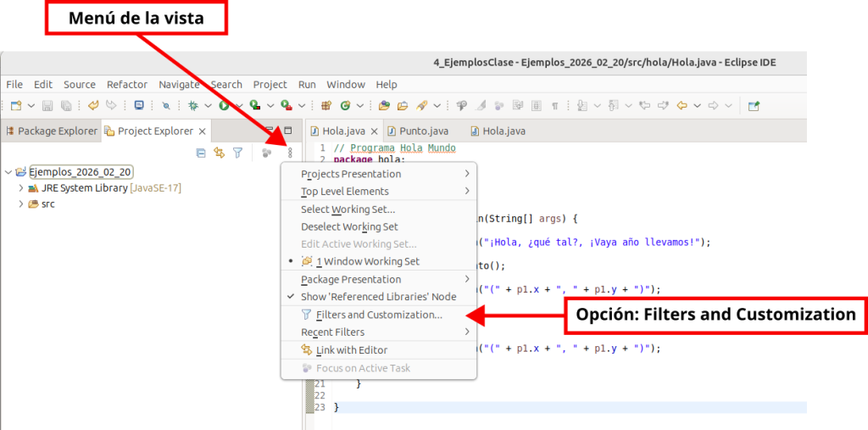
Task: Select the Ejemplos_2026_02_20 project
Action: click(80, 171)
